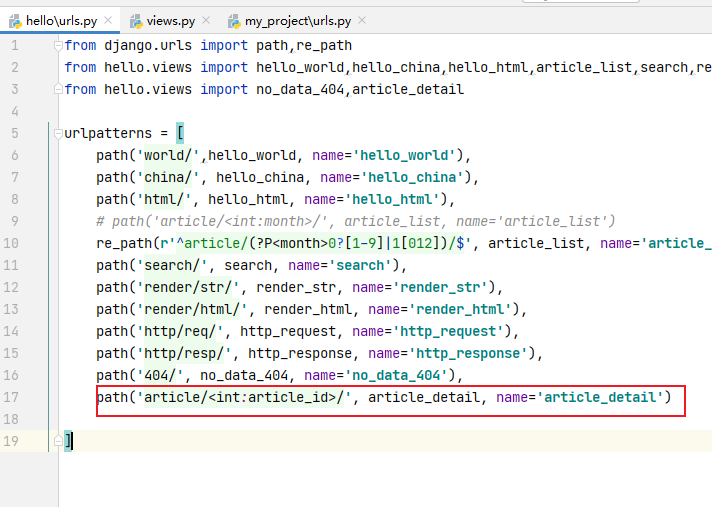Click 'hello_world' in the line 2 import
Image resolution: width=712 pixels, height=507 pixels.
tap(300, 68)
